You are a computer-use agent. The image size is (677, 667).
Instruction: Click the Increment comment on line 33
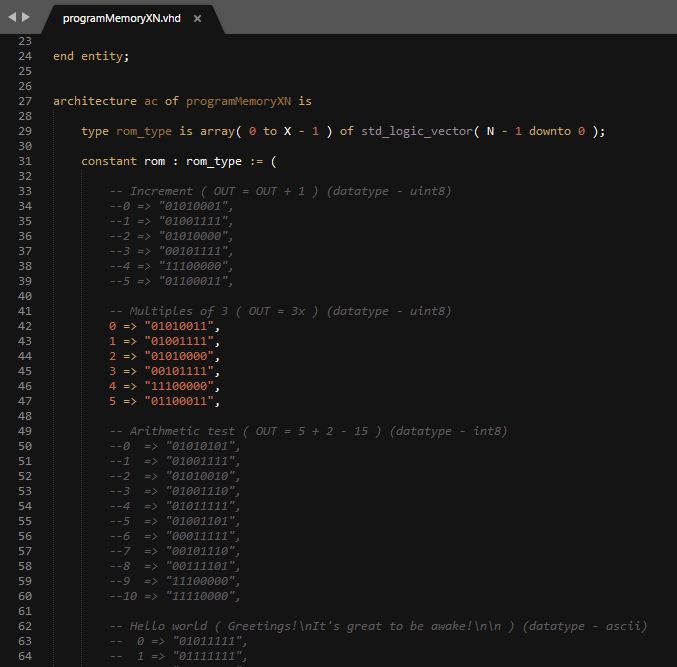click(280, 191)
